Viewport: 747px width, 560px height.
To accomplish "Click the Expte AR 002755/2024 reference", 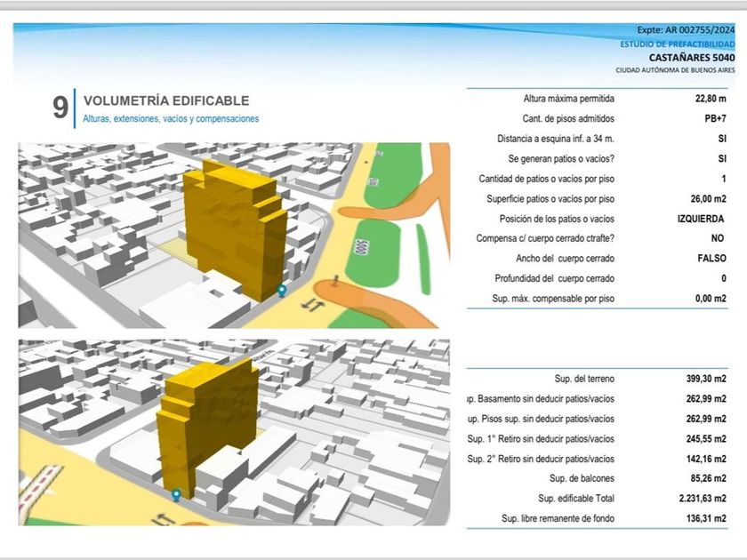I will click(x=687, y=31).
